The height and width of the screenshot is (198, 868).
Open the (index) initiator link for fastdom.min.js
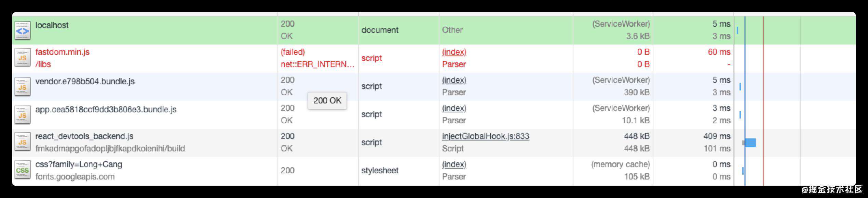[x=454, y=52]
